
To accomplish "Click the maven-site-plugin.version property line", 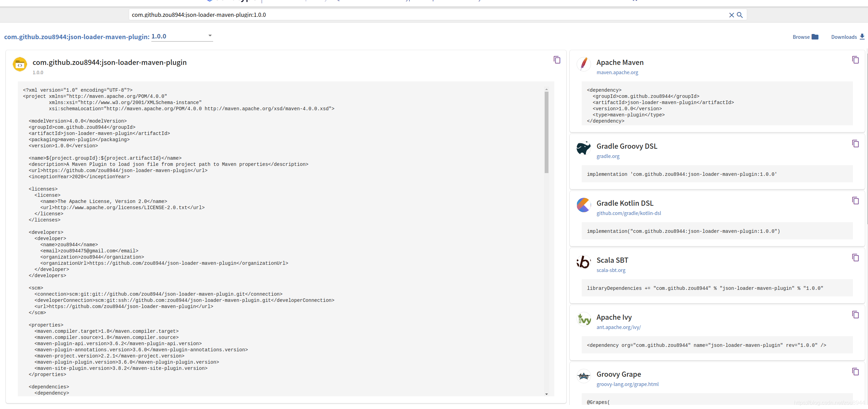I will 121,368.
